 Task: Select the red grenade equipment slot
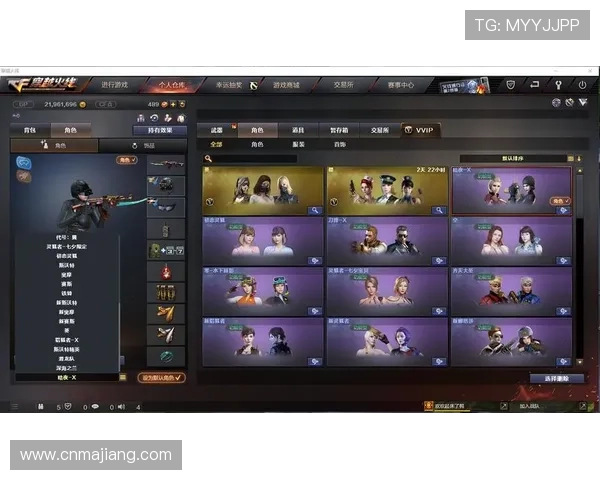pyautogui.click(x=166, y=272)
